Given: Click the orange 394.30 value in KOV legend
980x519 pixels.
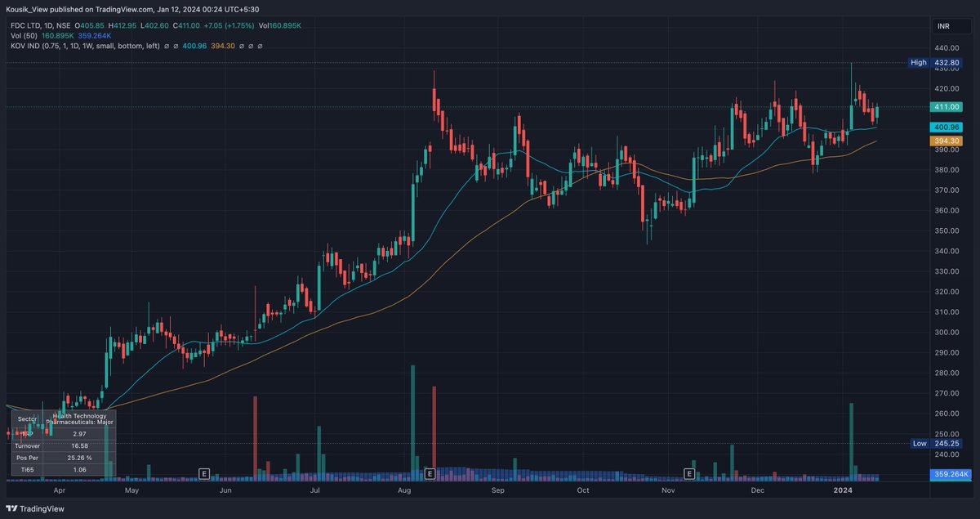Looking at the screenshot, I should [x=223, y=47].
